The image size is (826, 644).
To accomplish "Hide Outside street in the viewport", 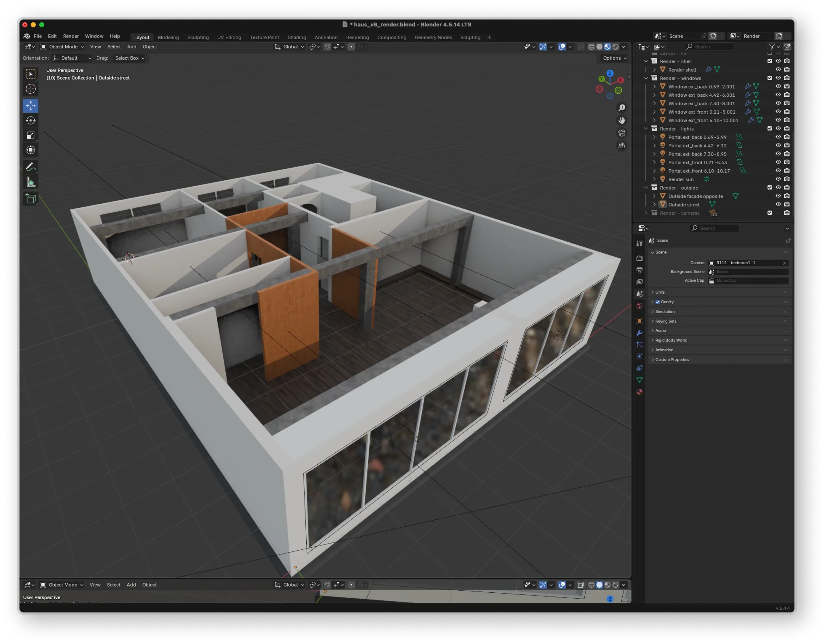I will click(779, 204).
